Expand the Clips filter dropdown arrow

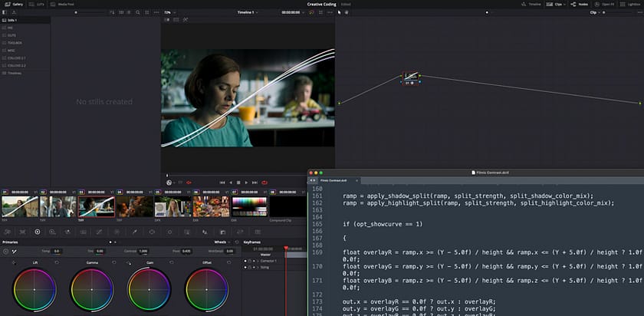click(x=564, y=4)
